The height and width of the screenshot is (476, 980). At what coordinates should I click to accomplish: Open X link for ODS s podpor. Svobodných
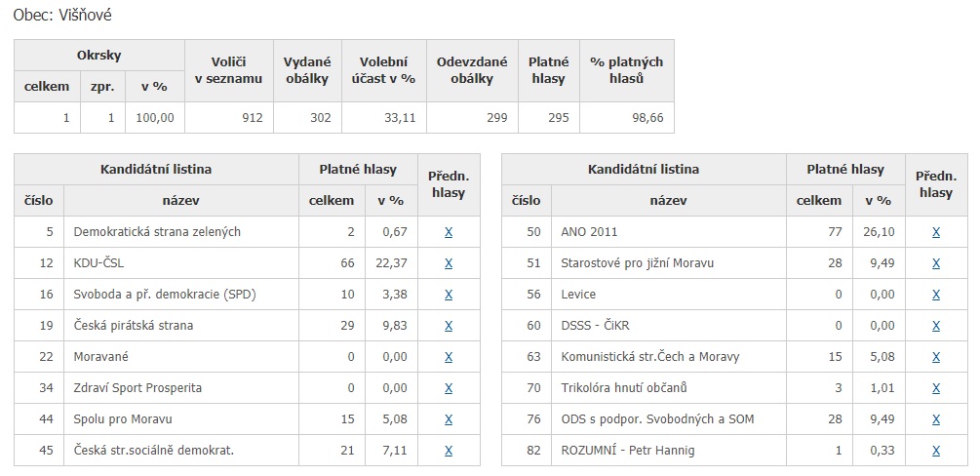pyautogui.click(x=935, y=419)
